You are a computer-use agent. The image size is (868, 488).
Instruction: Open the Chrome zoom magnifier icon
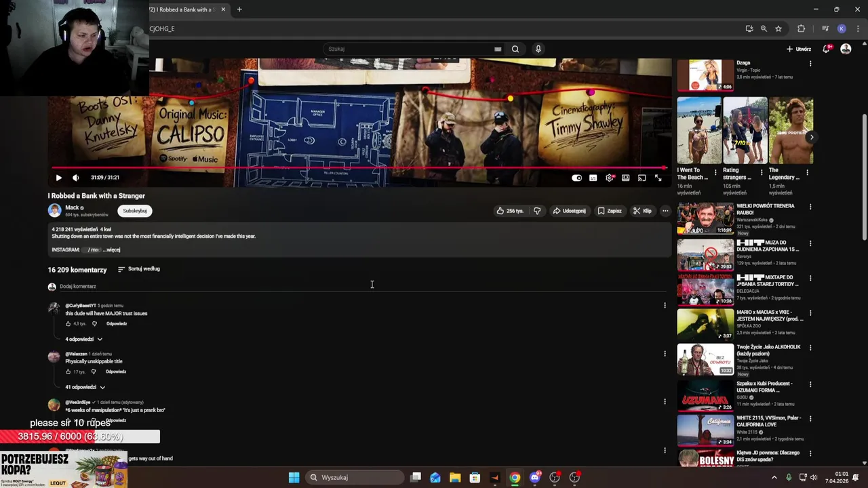tap(764, 28)
